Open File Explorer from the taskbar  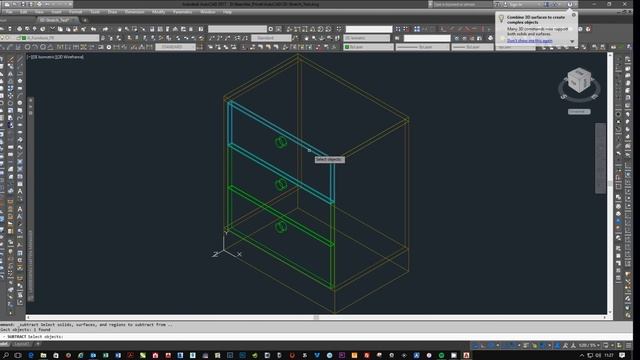[x=43, y=356]
